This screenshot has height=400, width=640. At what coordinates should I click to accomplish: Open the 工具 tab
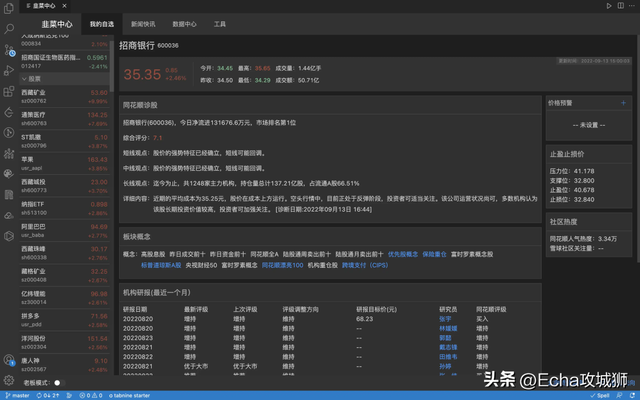219,22
